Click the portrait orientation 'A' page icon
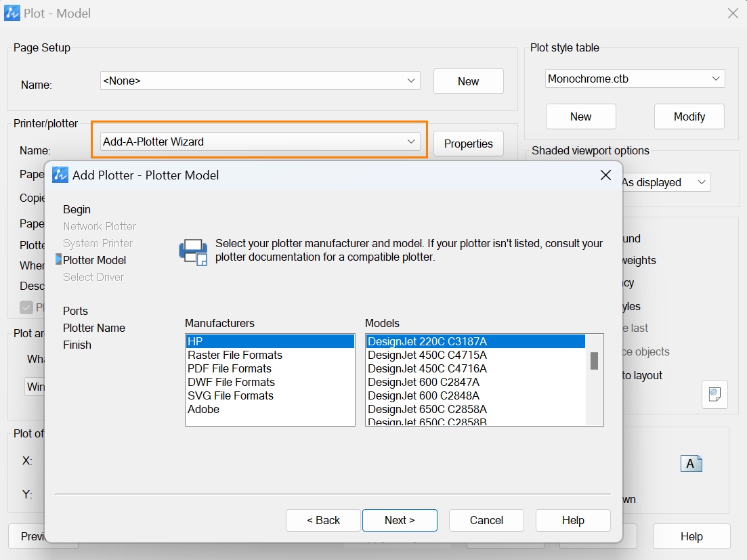The image size is (747, 560). [x=691, y=463]
